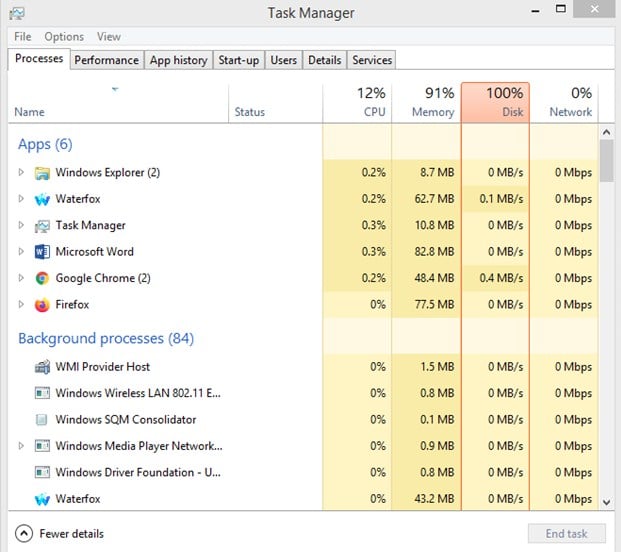Expand the Windows Explorer (2) group

21,172
